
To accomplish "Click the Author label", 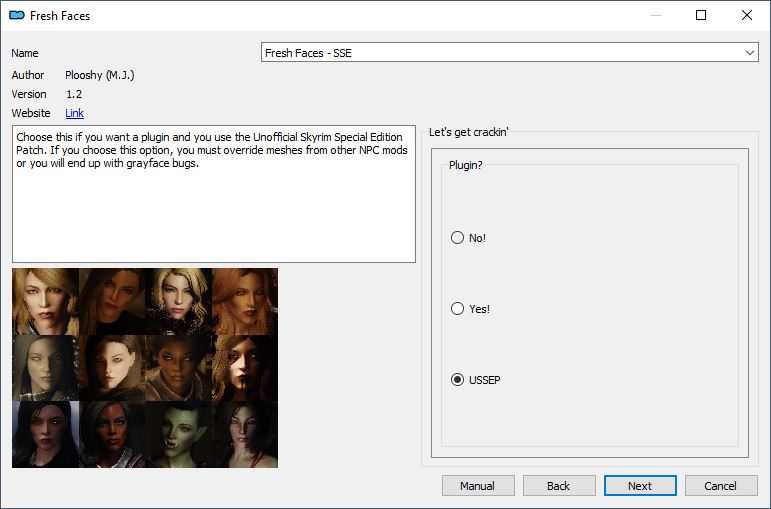I will click(28, 75).
